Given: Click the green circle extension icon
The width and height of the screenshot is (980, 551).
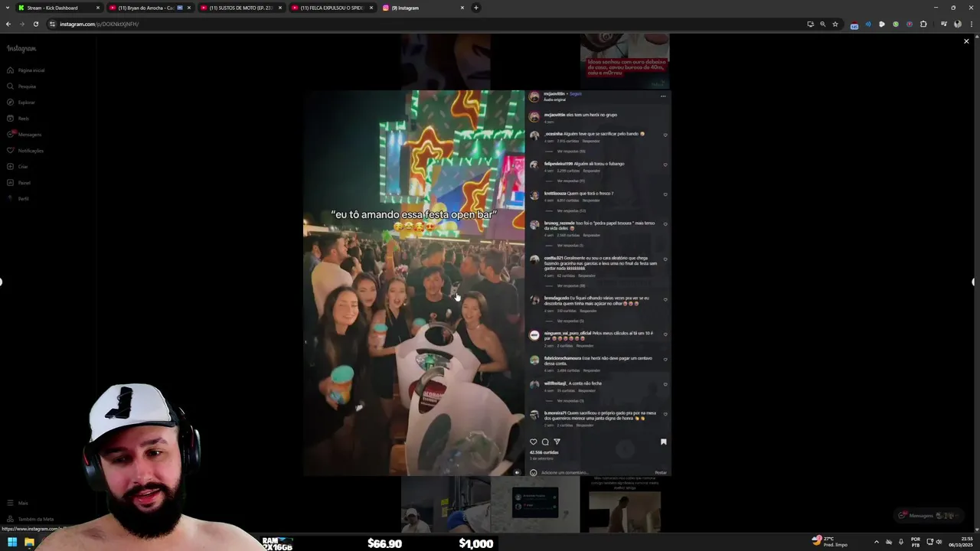Looking at the screenshot, I should (x=896, y=24).
